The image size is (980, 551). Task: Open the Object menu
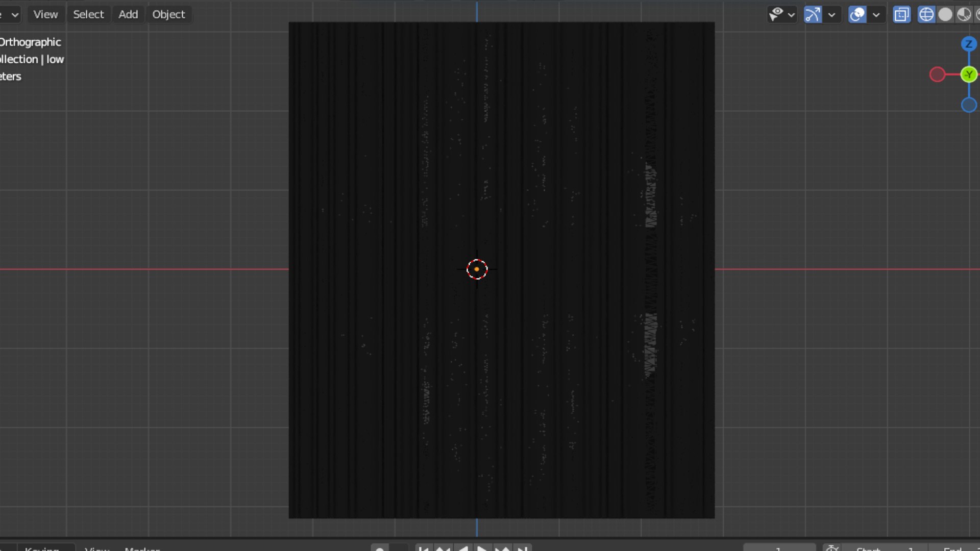[168, 14]
